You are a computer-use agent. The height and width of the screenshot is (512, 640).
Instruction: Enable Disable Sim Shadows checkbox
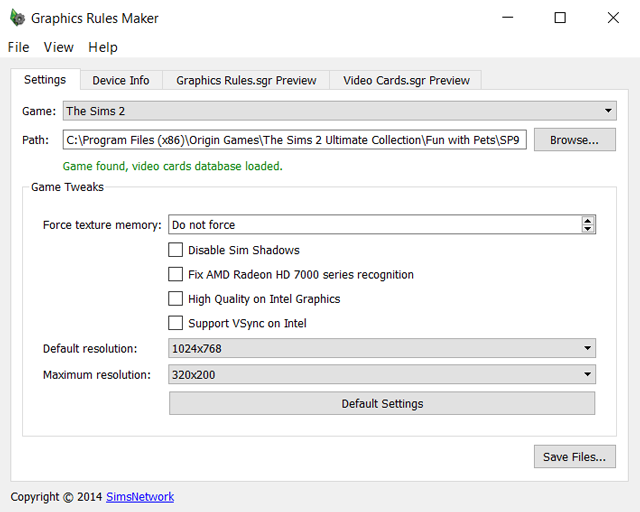click(x=176, y=249)
